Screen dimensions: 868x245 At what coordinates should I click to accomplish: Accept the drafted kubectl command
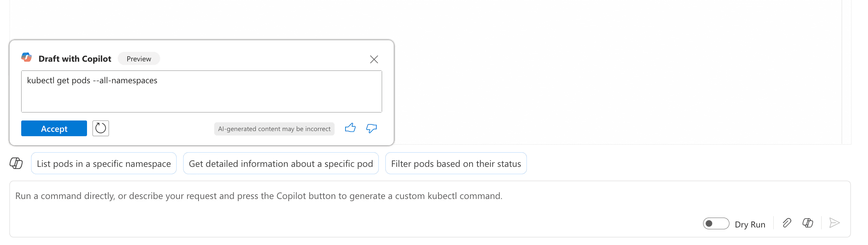tap(54, 129)
